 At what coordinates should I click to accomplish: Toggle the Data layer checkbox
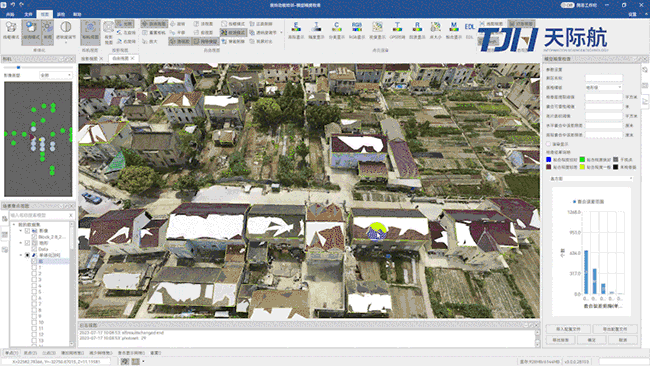34,249
